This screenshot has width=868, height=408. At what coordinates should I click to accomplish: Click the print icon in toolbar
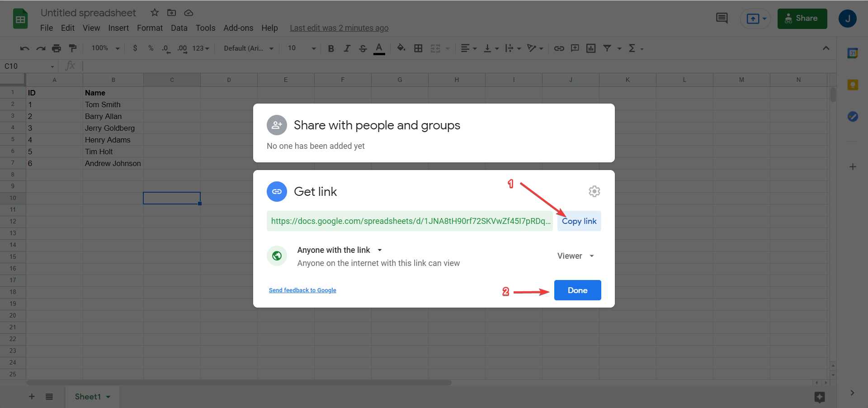pos(57,48)
